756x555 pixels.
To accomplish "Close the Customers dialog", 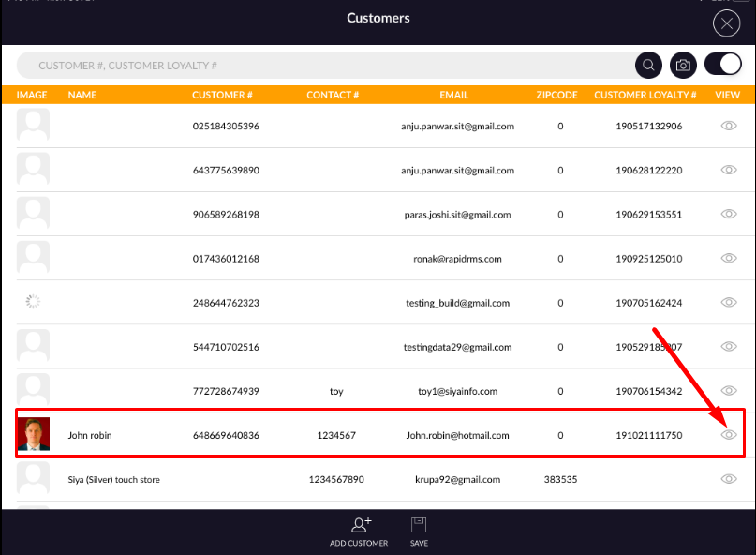I will point(726,23).
